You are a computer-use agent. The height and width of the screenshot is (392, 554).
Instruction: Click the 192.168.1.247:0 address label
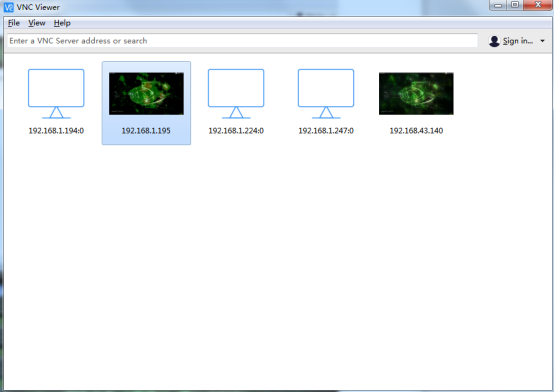tap(326, 131)
